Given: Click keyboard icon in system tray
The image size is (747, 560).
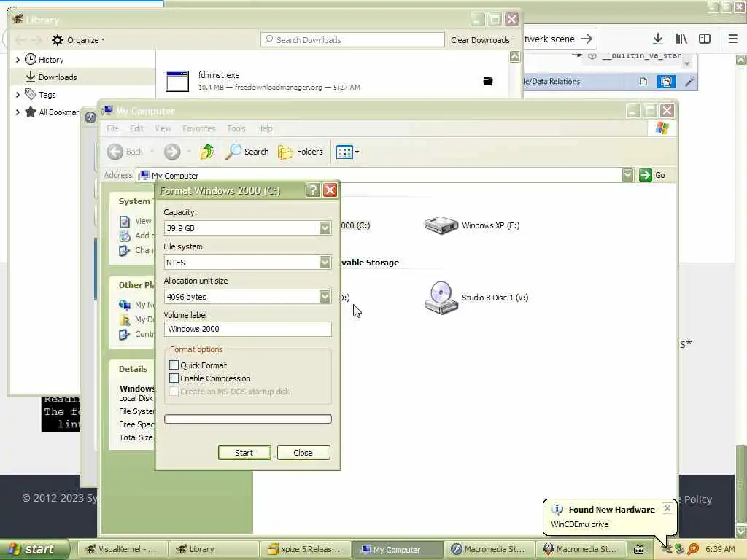Looking at the screenshot, I should pos(639,550).
